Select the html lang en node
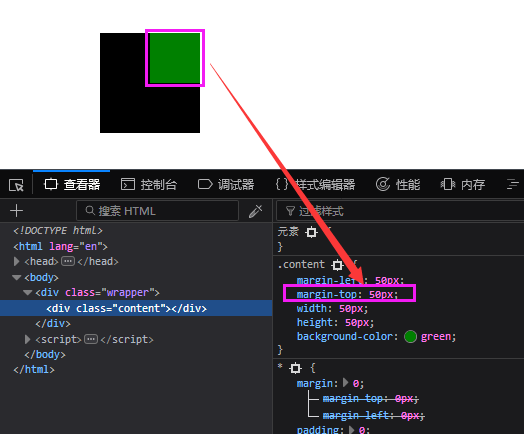 pyautogui.click(x=60, y=247)
